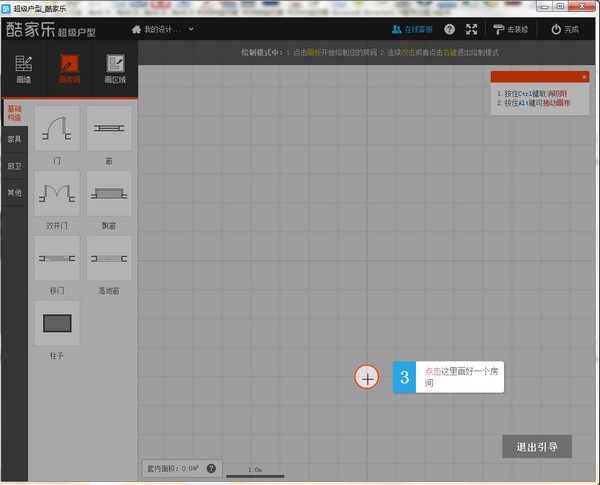600x485 pixels.
Task: Choose the 双开门 double door component
Action: pos(57,193)
